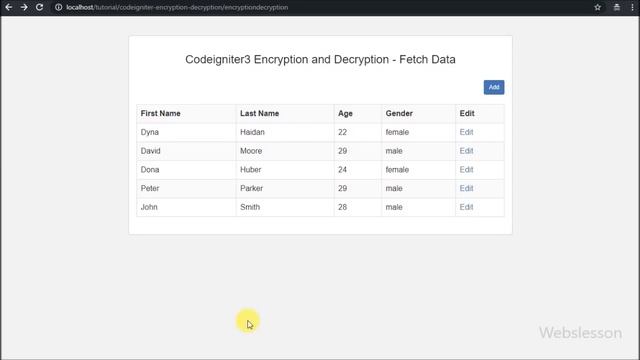Screen dimensions: 640x360
Task: Focus the address bar URL
Action: (177, 7)
